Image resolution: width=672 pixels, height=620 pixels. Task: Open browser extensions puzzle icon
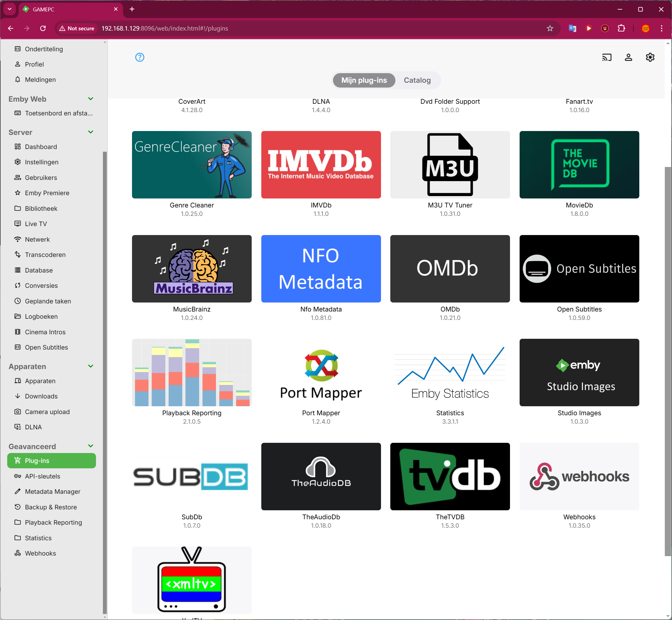pyautogui.click(x=621, y=28)
